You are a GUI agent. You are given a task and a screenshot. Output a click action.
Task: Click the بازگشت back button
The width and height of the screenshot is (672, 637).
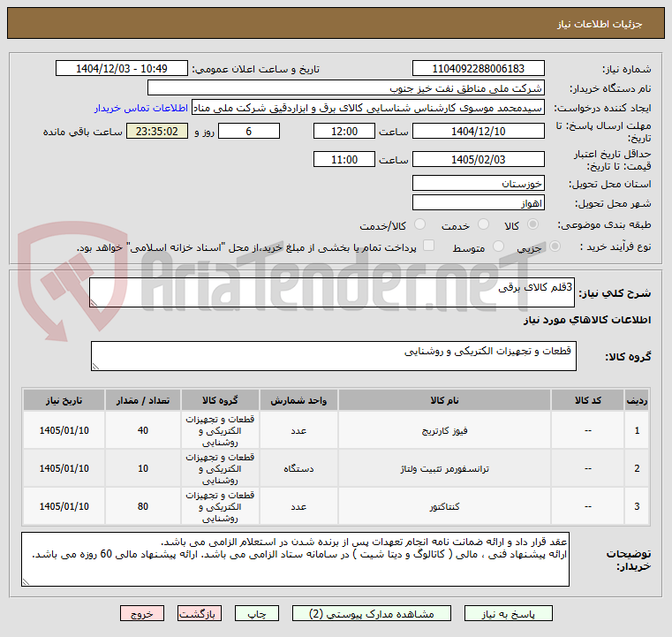200,613
